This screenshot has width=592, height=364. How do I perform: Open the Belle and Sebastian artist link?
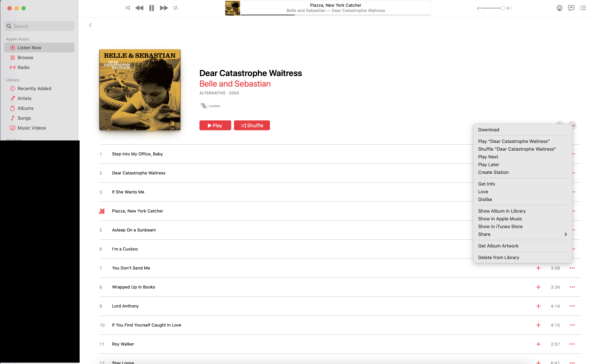(235, 84)
